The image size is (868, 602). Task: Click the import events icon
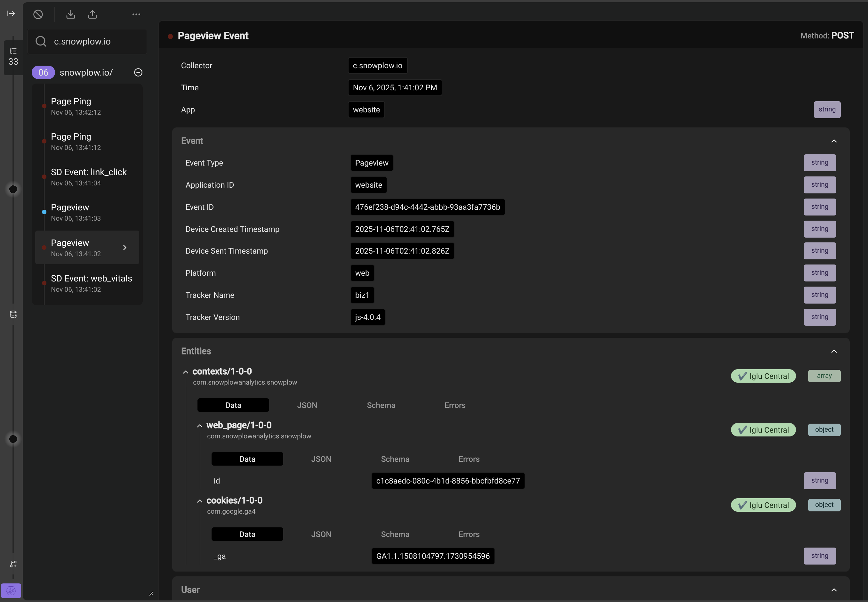(70, 14)
